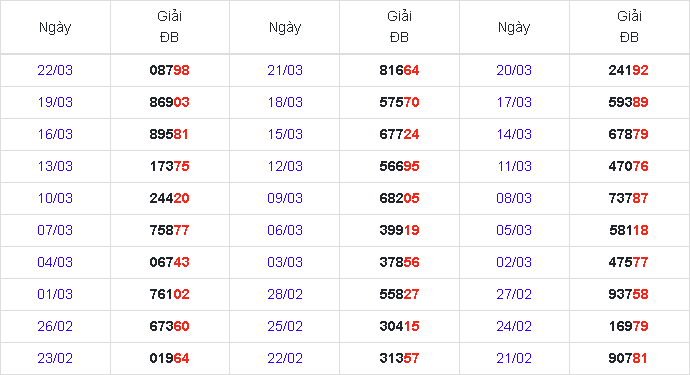Click the 20/03 date link
This screenshot has height=375, width=690.
point(514,70)
